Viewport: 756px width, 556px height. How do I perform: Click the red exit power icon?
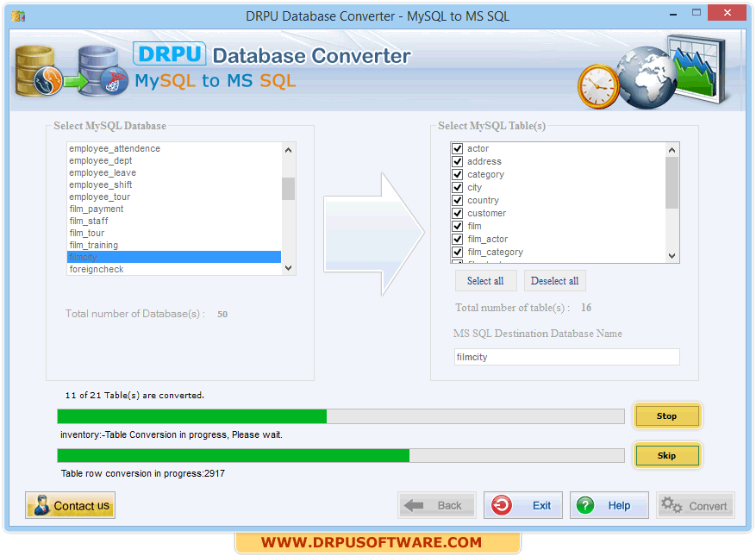(502, 505)
